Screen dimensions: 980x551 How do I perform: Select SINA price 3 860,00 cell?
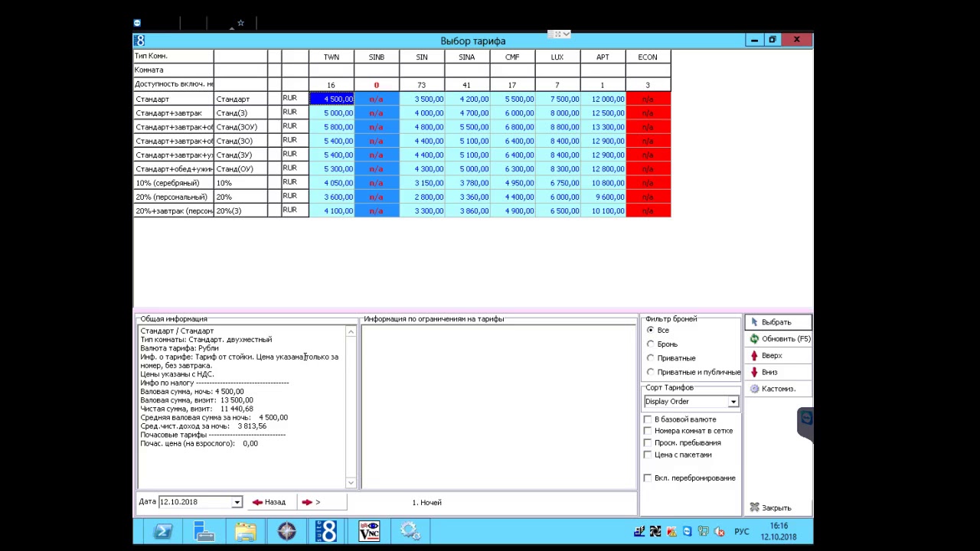tap(467, 211)
